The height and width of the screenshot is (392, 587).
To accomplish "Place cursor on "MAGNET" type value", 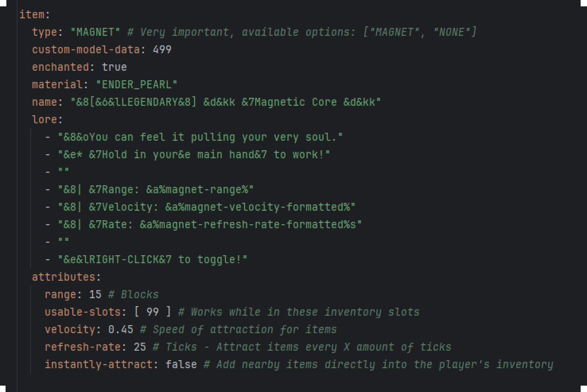I will click(x=95, y=32).
